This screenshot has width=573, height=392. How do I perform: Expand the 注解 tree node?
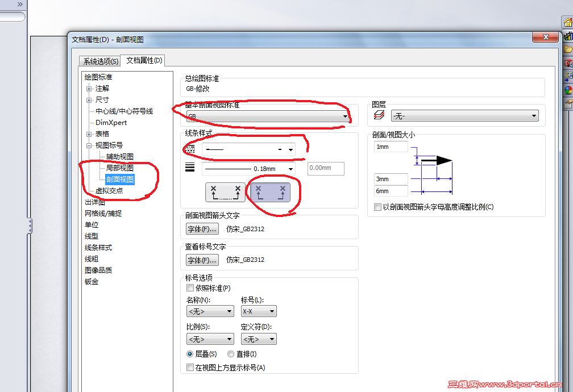88,88
